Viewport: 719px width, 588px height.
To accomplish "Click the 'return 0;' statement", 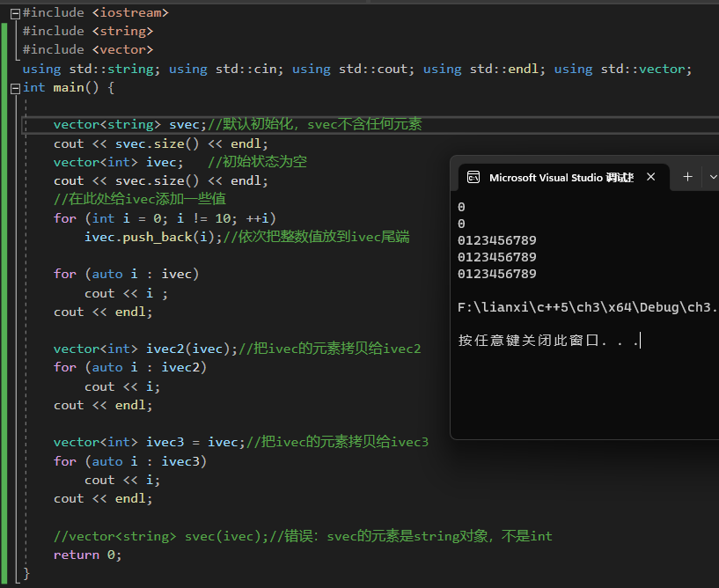I will pyautogui.click(x=87, y=555).
